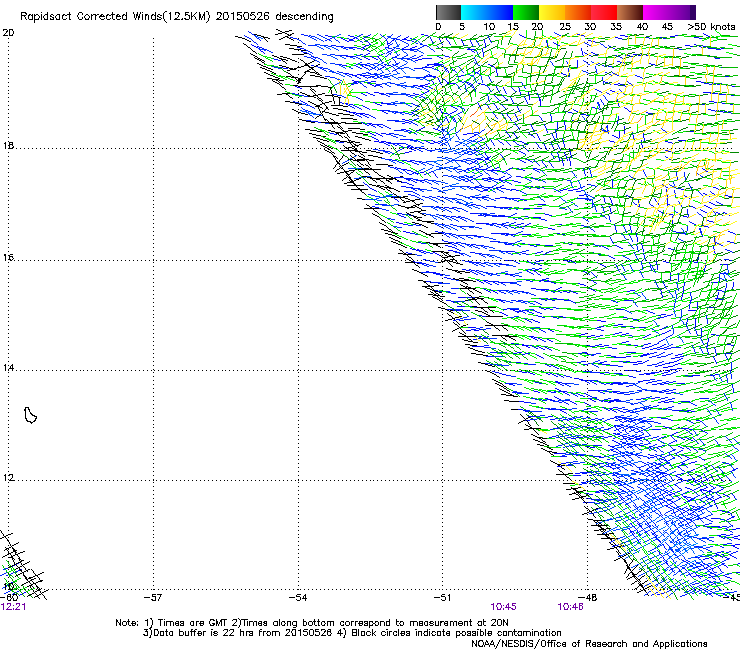
Task: Click the 'descending' word in the title
Action: click(x=304, y=17)
